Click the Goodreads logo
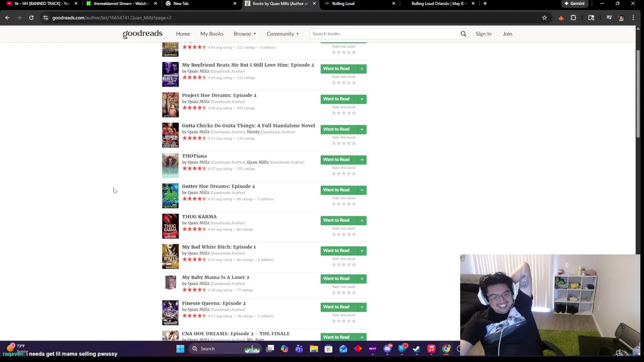The image size is (644, 362). (142, 34)
